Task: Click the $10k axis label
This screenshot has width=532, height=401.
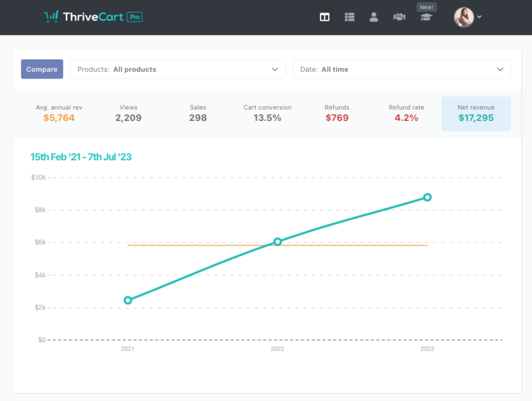Action: [39, 178]
